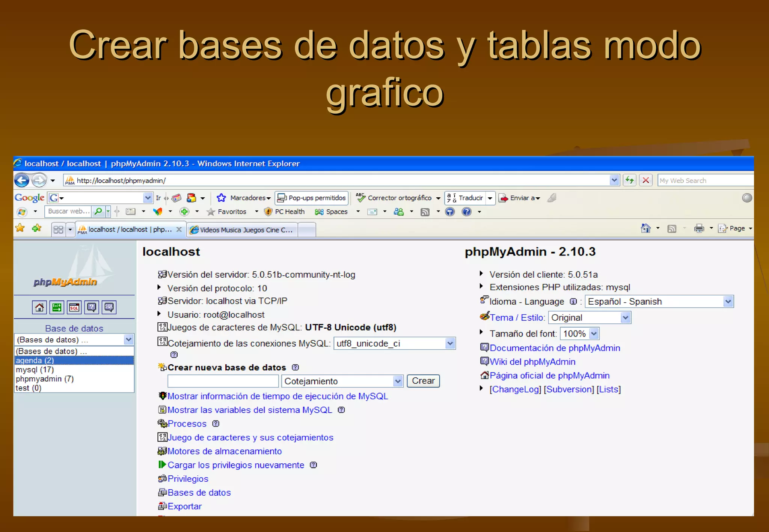The height and width of the screenshot is (532, 769).
Task: Select agenda (2) in database list
Action: [74, 360]
